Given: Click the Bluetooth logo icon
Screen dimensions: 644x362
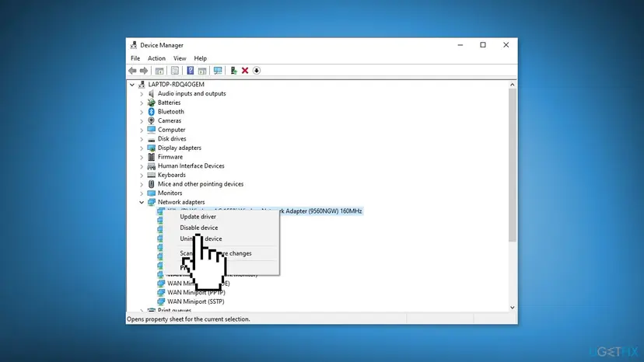Looking at the screenshot, I should (x=151, y=112).
